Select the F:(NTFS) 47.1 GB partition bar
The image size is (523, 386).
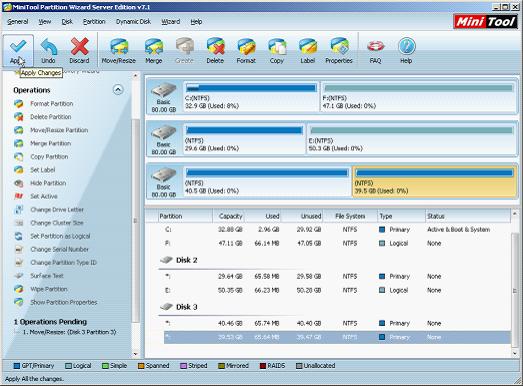pos(418,97)
